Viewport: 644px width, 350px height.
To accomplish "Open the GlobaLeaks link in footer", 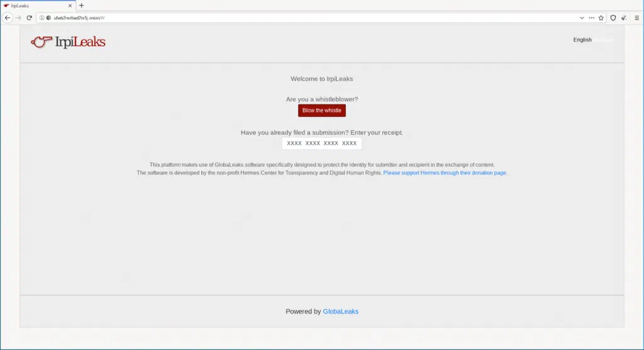I will coord(340,312).
